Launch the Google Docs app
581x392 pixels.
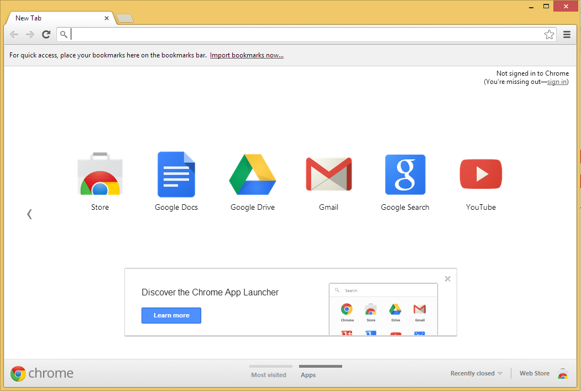click(x=176, y=174)
